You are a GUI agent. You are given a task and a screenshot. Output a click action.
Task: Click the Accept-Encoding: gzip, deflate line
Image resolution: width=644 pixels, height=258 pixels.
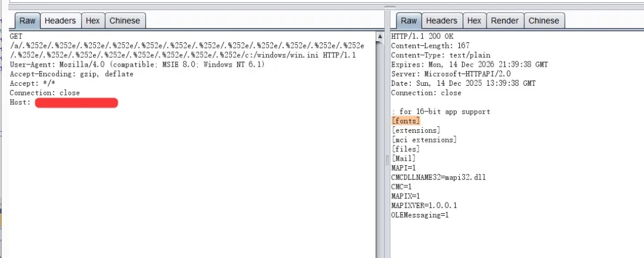(72, 74)
